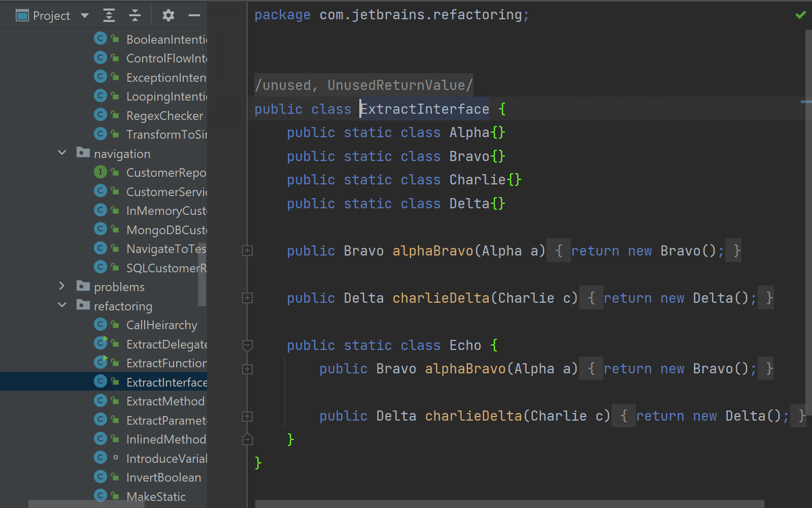Click the ExtractDelegate runnable class icon

pyautogui.click(x=101, y=343)
